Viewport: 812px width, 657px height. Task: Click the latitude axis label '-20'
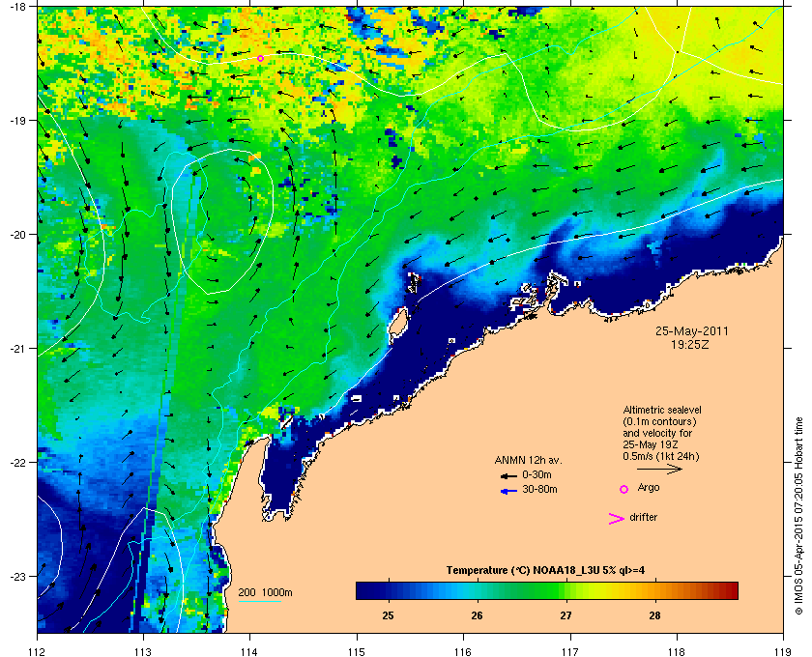18,234
